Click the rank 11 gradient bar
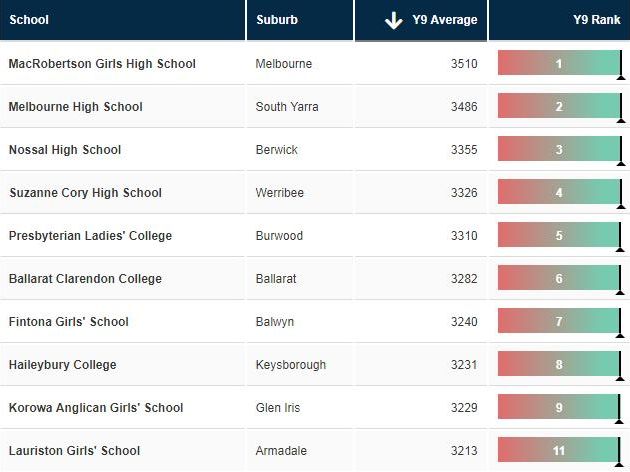This screenshot has width=630, height=472. (559, 450)
